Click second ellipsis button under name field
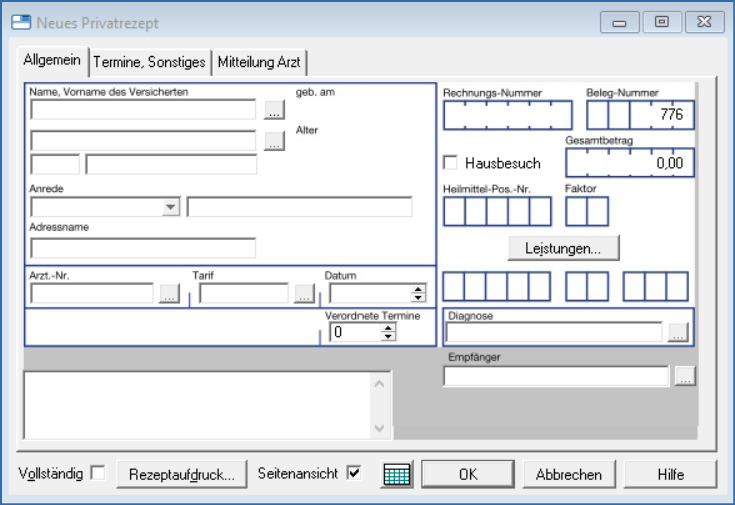This screenshot has height=505, width=735. (274, 142)
